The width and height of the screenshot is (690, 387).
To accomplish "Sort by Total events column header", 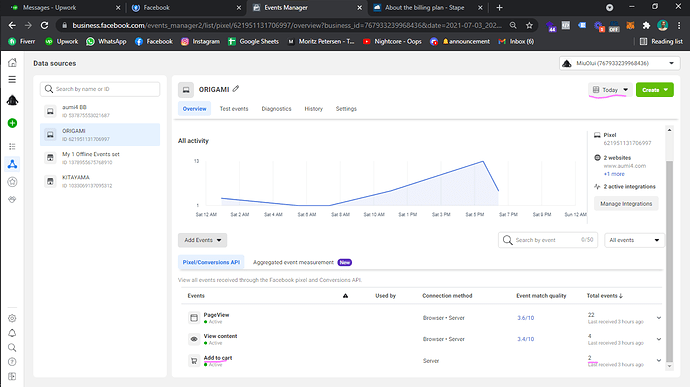I will point(605,296).
